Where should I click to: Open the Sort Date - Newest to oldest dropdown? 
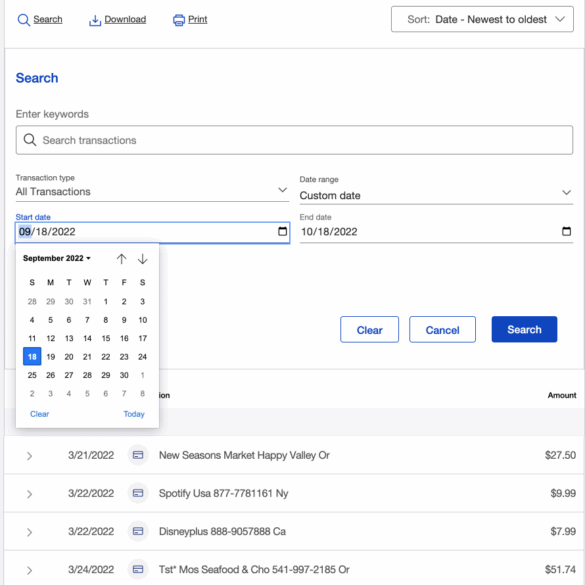tap(482, 19)
